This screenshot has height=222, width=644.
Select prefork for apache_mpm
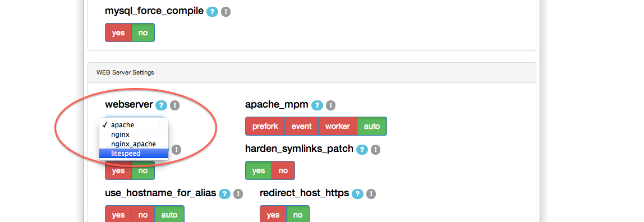(265, 126)
